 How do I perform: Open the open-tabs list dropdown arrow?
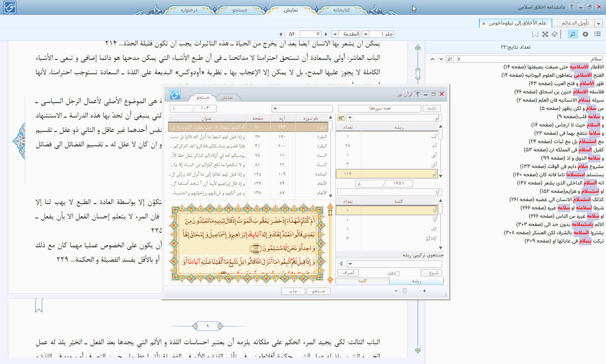click(599, 23)
